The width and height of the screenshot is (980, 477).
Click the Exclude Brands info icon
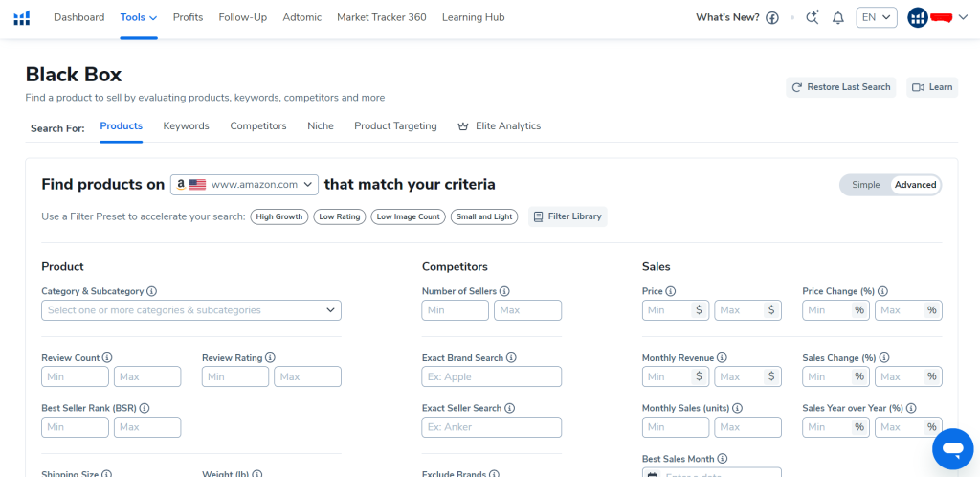pyautogui.click(x=494, y=474)
